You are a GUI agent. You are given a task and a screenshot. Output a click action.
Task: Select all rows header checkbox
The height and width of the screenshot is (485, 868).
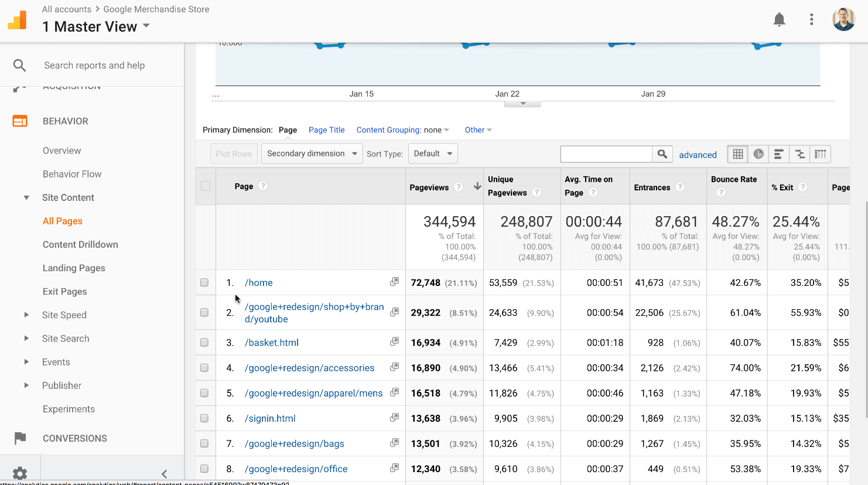coord(206,186)
